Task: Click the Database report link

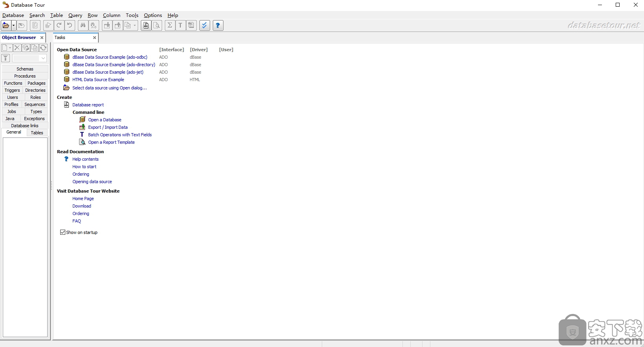Action: [88, 105]
